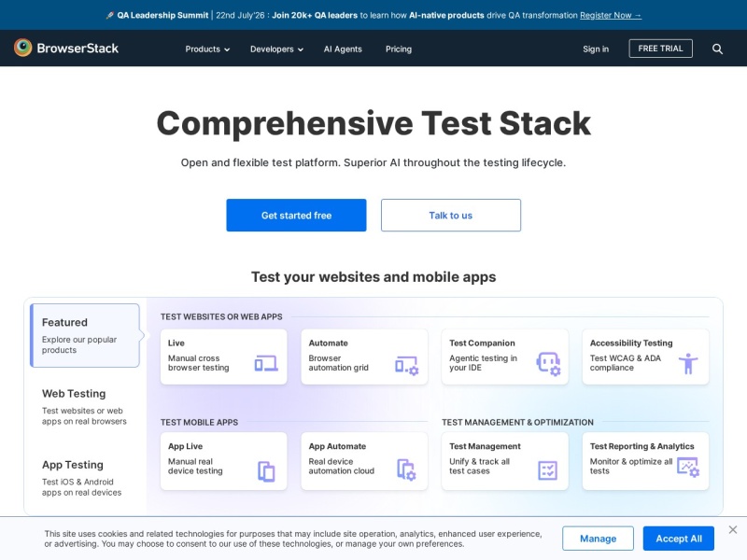Close the cookie banner with X
This screenshot has width=747, height=560.
pyautogui.click(x=733, y=529)
